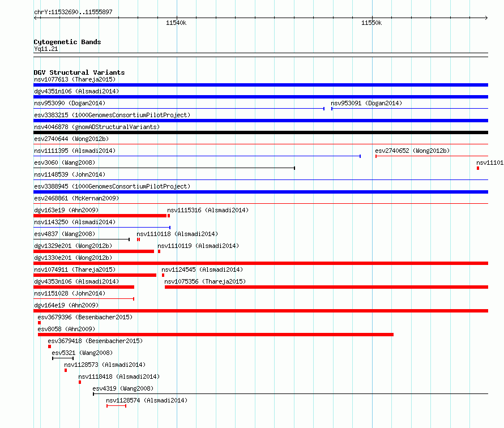504x428 pixels.
Task: Click the left arrow on the ruler
Action: (x=36, y=18)
